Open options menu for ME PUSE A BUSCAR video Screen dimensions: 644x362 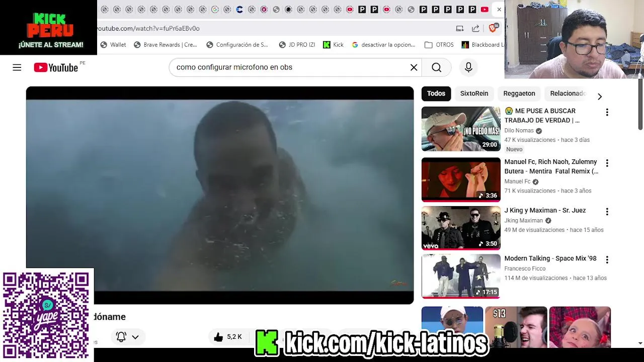(607, 112)
